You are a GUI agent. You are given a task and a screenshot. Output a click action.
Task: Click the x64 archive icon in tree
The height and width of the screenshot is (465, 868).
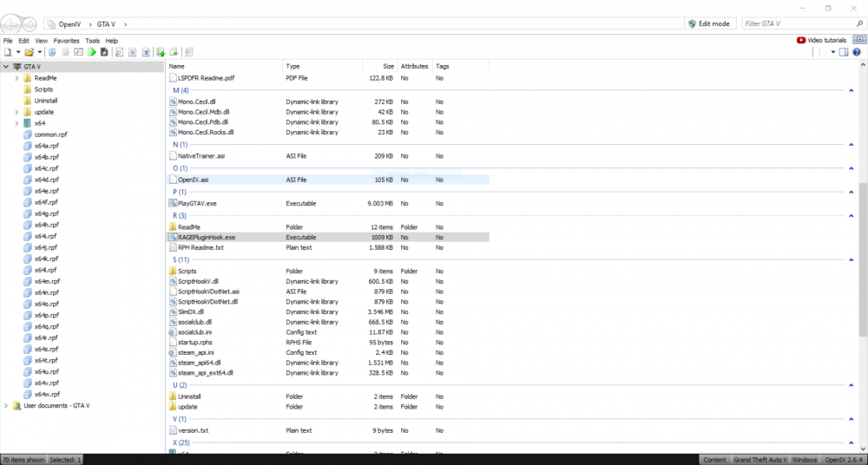(x=28, y=123)
